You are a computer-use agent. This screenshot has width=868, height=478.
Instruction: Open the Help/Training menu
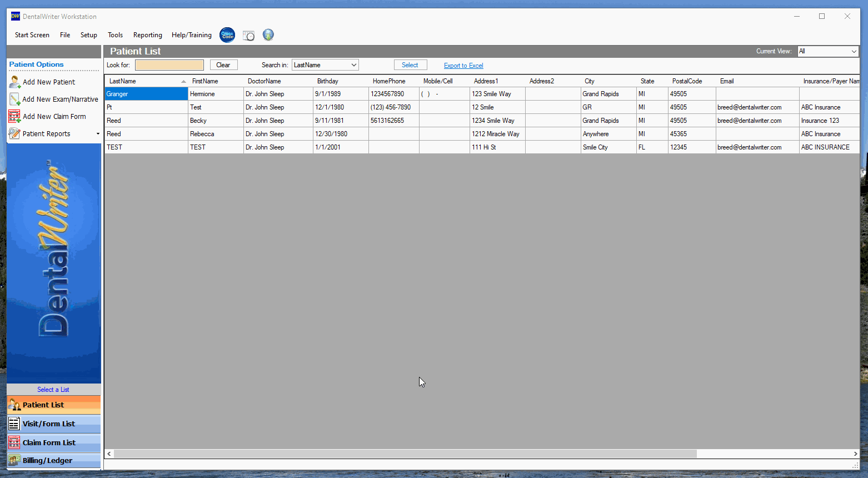coord(192,35)
